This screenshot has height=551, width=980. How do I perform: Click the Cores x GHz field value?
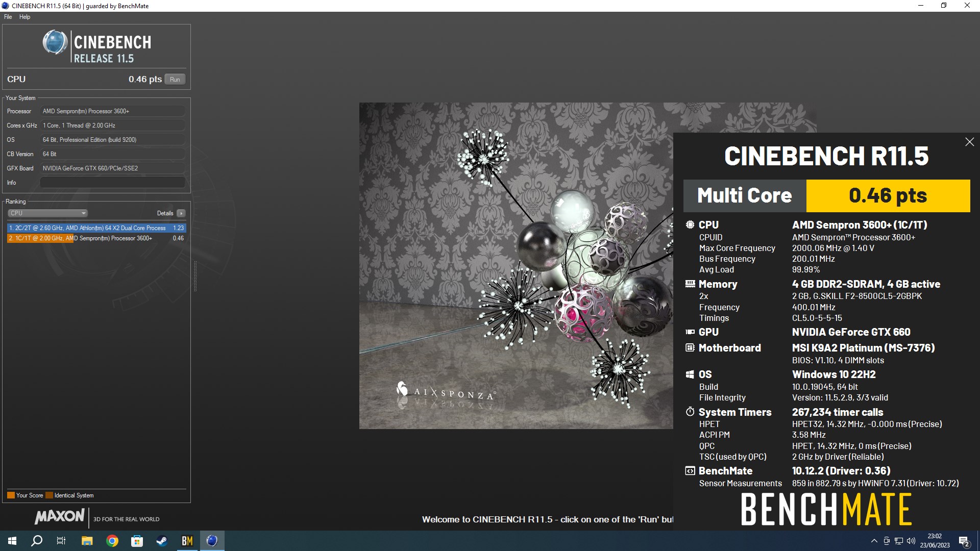112,126
